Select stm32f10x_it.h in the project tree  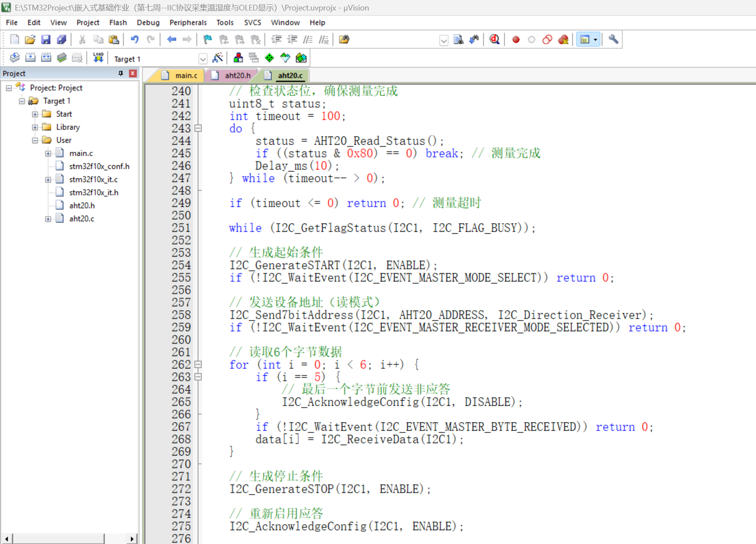click(93, 193)
